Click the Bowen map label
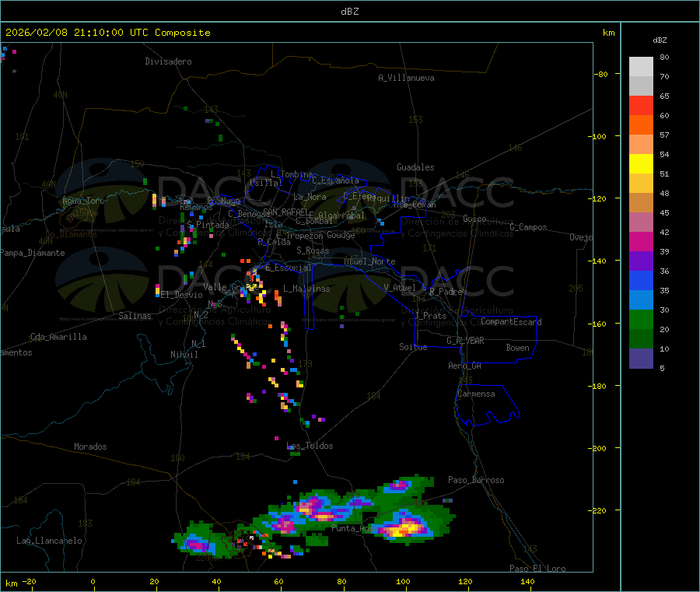Viewport: 700px width, 592px height. point(517,348)
